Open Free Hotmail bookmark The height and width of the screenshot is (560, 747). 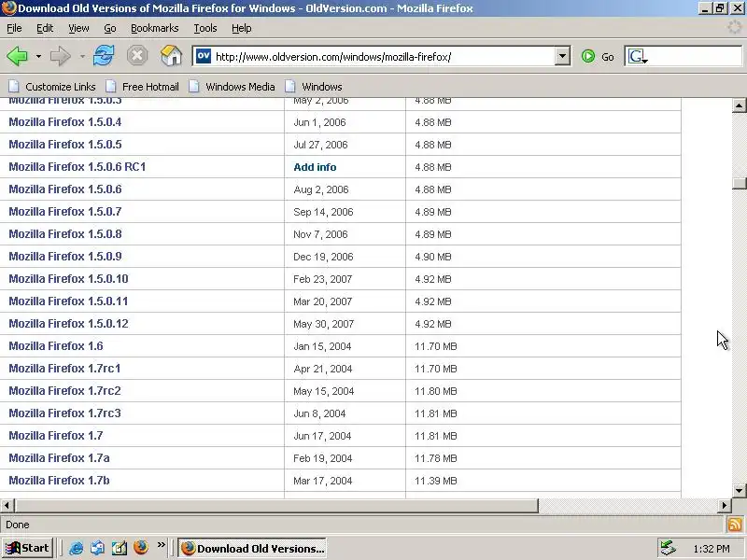tap(142, 87)
